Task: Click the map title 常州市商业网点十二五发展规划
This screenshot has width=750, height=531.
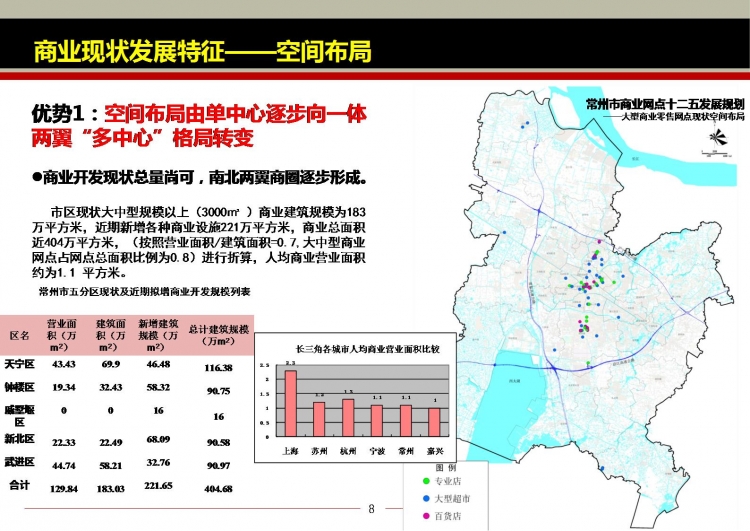Action: click(x=665, y=104)
